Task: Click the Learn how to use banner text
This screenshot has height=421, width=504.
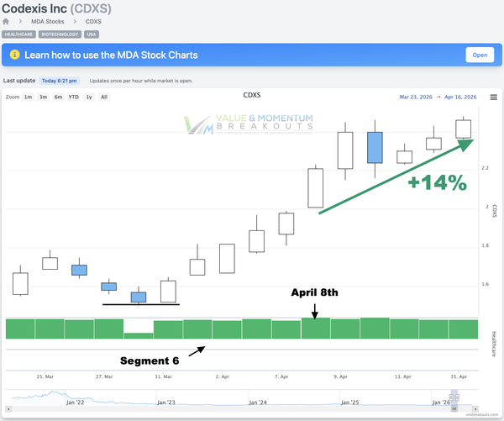Action: (111, 55)
